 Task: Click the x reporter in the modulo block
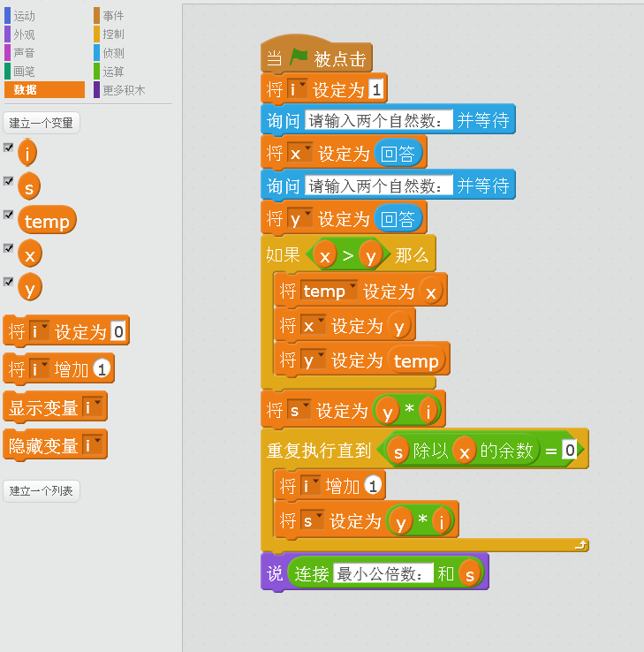(465, 451)
